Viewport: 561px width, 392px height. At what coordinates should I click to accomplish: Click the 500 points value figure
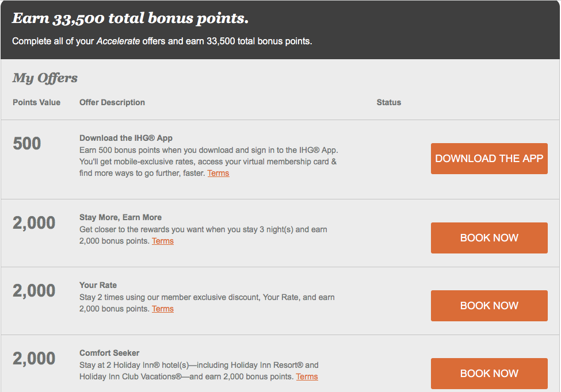coord(27,144)
